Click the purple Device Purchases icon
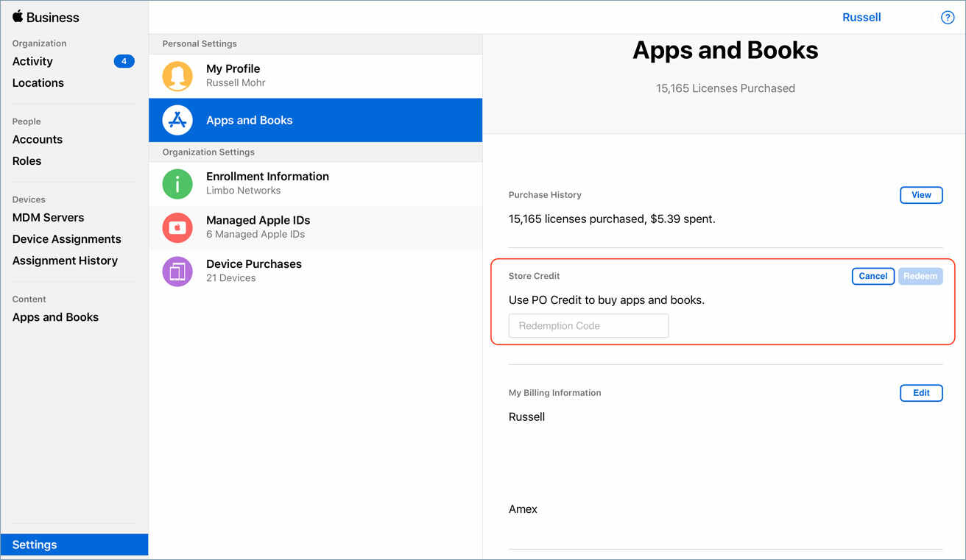 click(x=177, y=272)
